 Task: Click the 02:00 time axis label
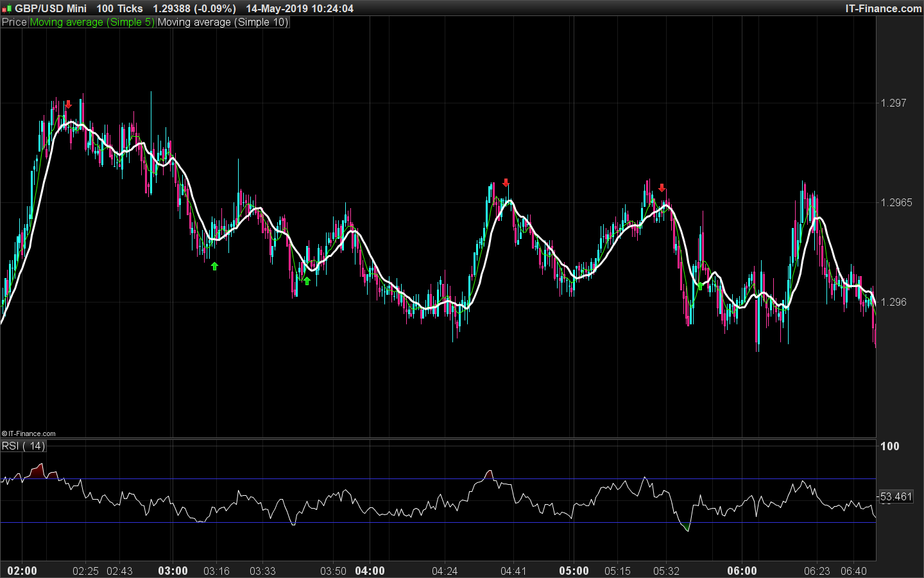[x=22, y=571]
